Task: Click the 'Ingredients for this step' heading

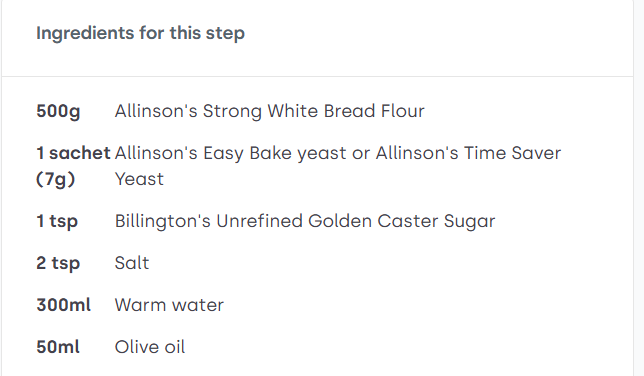Action: (x=140, y=33)
